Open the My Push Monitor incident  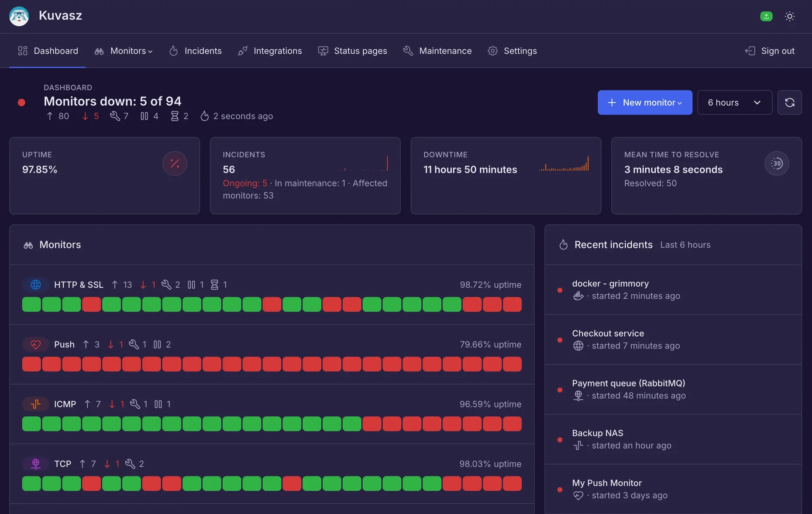pyautogui.click(x=673, y=489)
